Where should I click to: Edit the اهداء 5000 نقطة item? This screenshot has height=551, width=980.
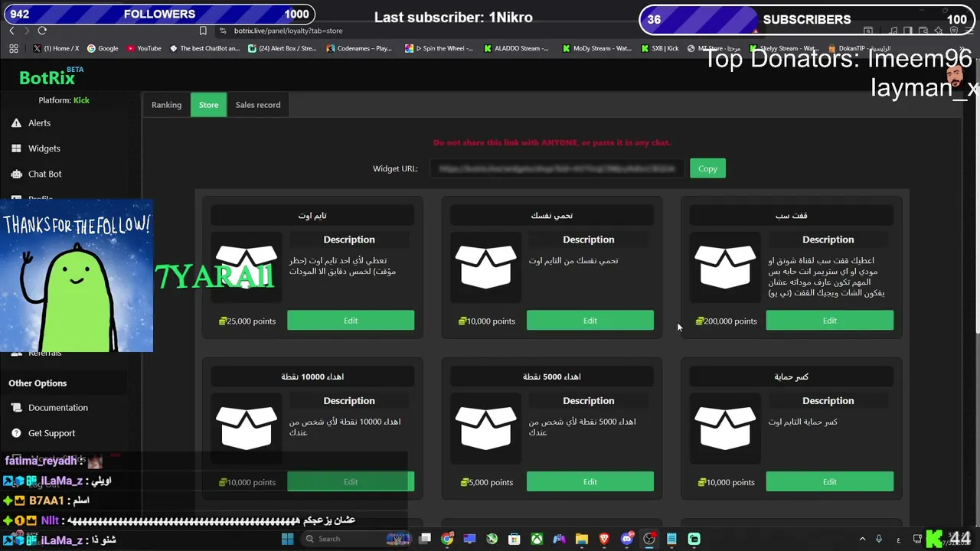590,482
